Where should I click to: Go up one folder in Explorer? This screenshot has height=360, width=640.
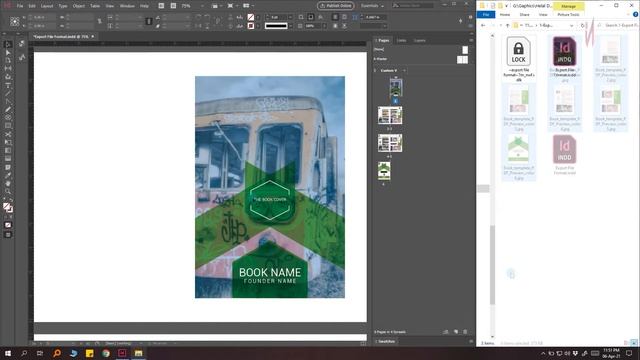pos(507,25)
